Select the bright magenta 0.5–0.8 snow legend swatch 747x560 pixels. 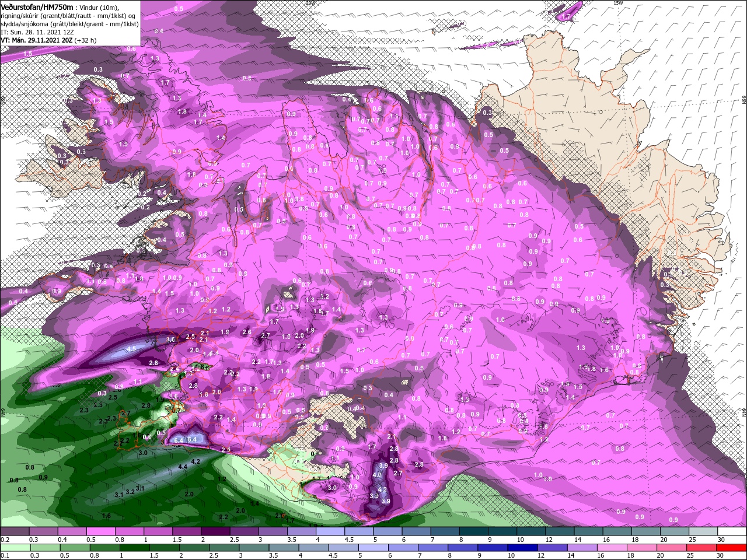(100, 531)
